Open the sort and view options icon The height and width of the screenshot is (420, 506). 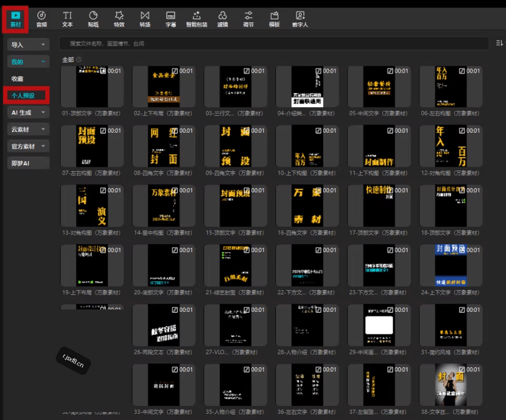click(500, 43)
